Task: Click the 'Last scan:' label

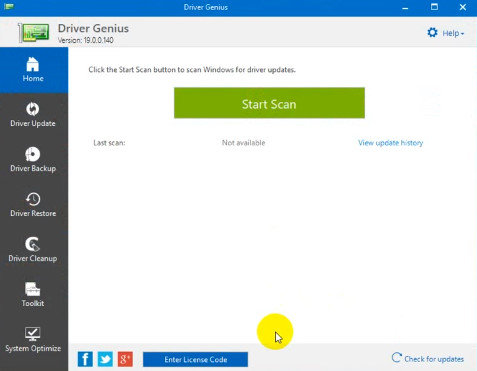Action: point(109,143)
